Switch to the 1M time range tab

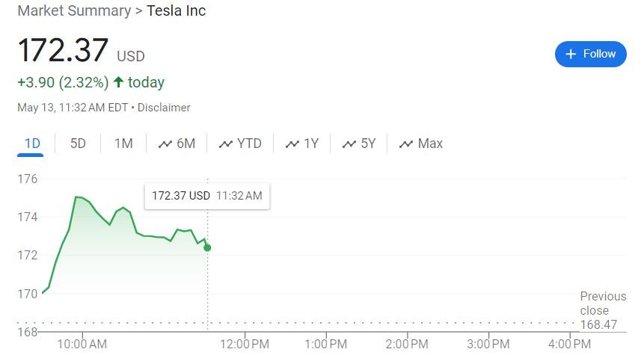pyautogui.click(x=123, y=144)
